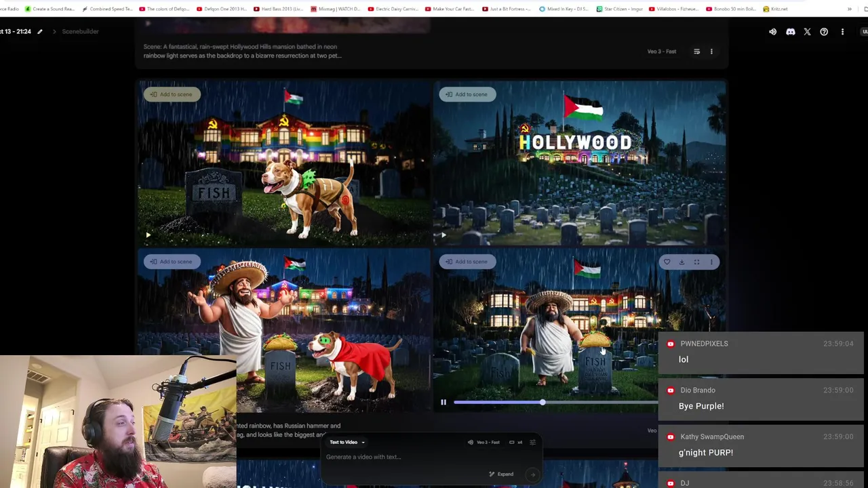The width and height of the screenshot is (868, 488).
Task: Open the list view icon beside Veo 3 - Fast
Action: 696,52
